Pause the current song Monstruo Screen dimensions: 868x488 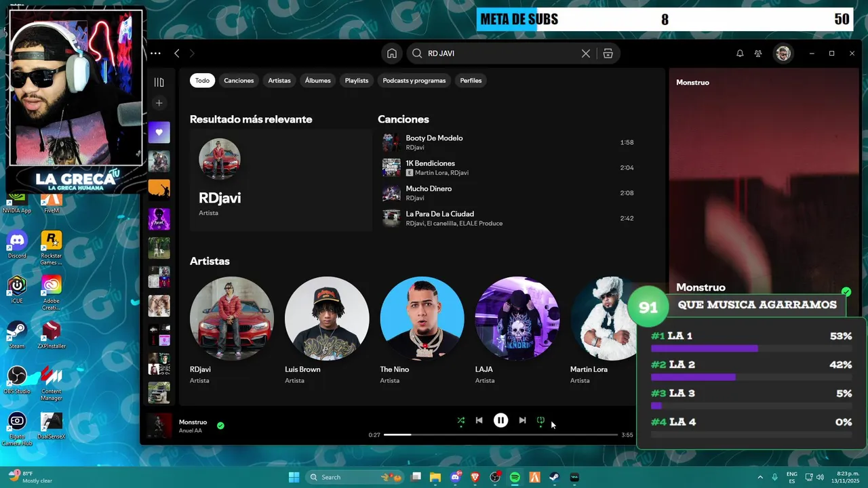(x=500, y=420)
